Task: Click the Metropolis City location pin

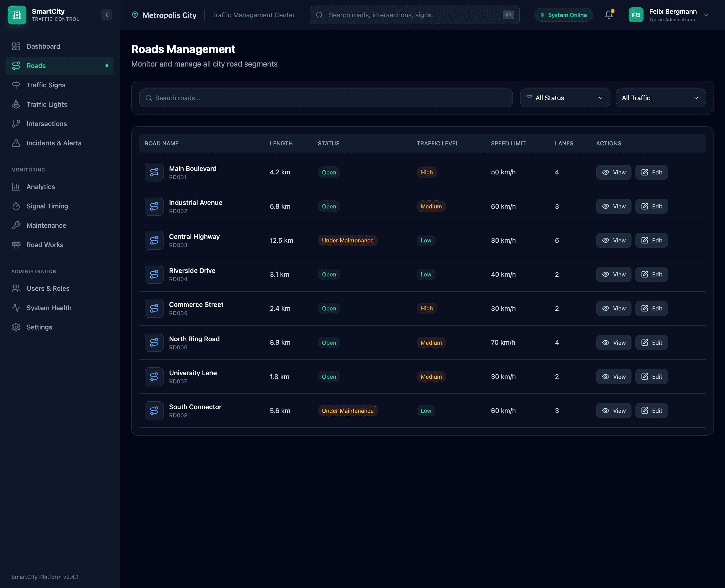Action: [135, 15]
